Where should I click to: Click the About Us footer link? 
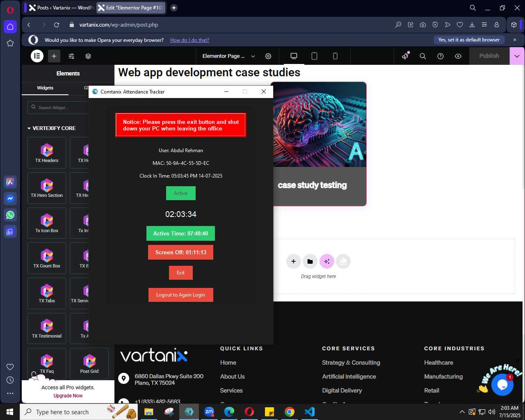point(232,377)
